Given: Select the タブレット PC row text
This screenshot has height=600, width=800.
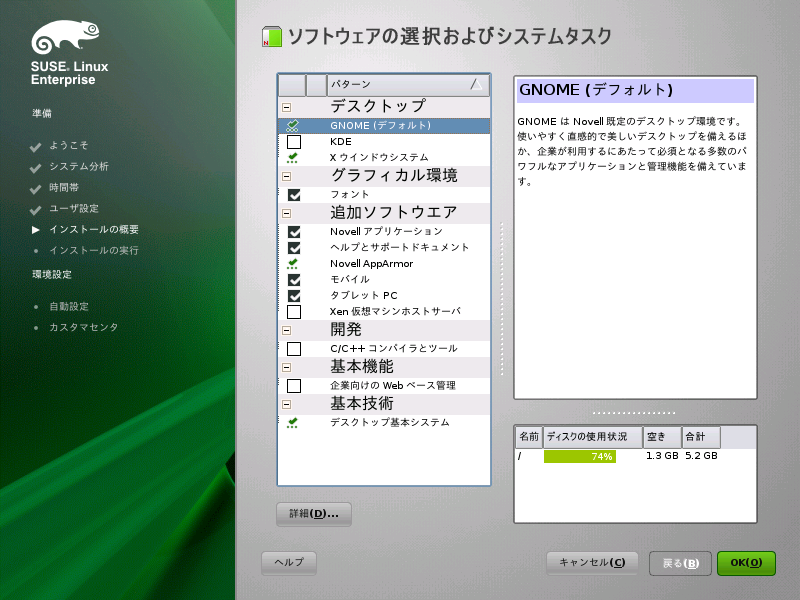Looking at the screenshot, I should [363, 295].
